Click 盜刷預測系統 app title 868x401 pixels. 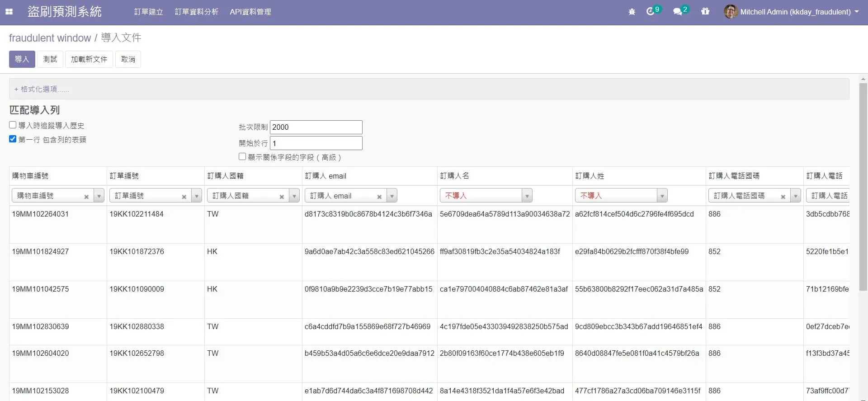click(65, 12)
